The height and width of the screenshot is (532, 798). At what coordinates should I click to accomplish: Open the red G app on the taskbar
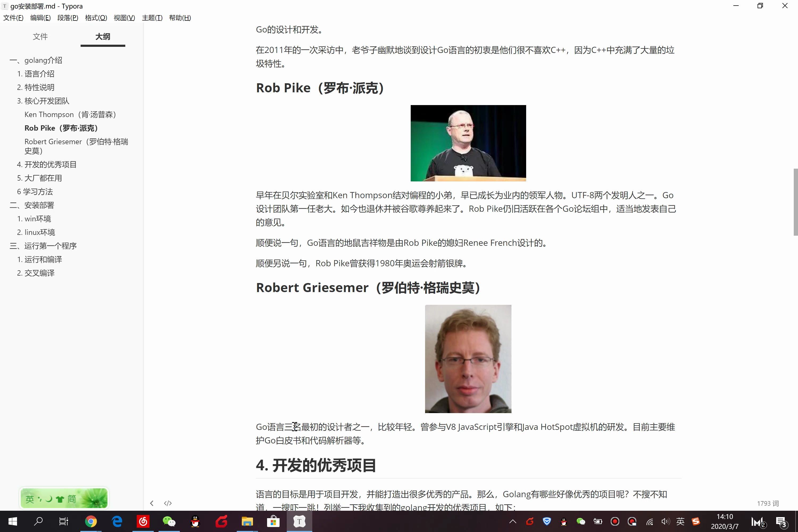pos(221,521)
